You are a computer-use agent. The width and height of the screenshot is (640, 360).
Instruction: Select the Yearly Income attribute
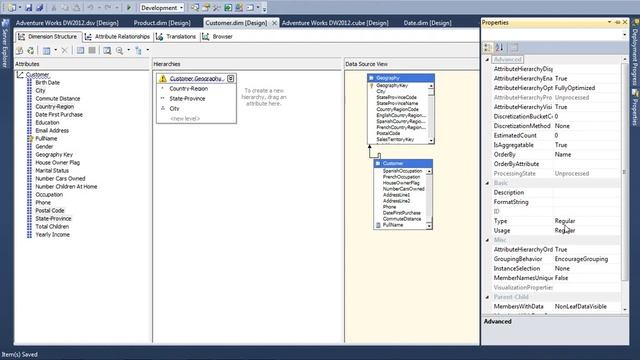(x=52, y=235)
